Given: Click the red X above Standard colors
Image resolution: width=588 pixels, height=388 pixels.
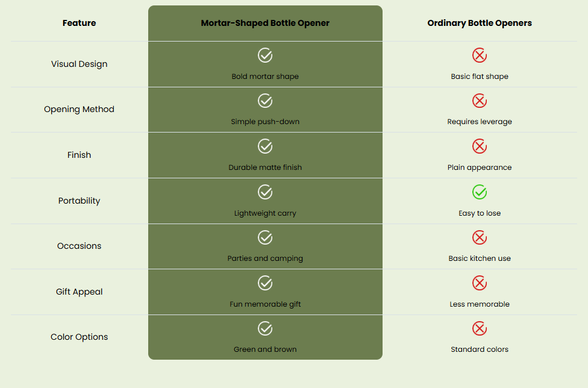Looking at the screenshot, I should coord(479,329).
